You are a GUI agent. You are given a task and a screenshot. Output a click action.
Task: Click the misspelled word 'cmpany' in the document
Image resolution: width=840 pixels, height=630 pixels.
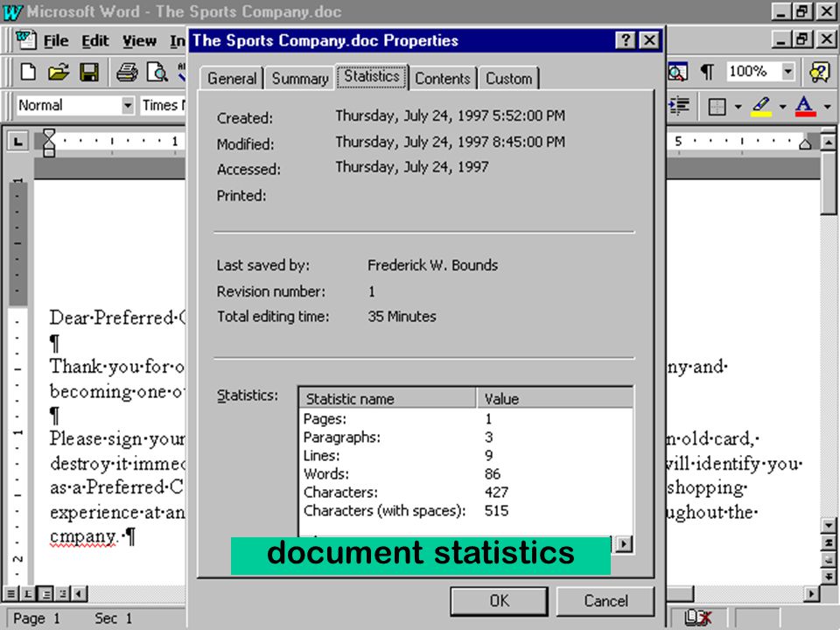pyautogui.click(x=82, y=536)
